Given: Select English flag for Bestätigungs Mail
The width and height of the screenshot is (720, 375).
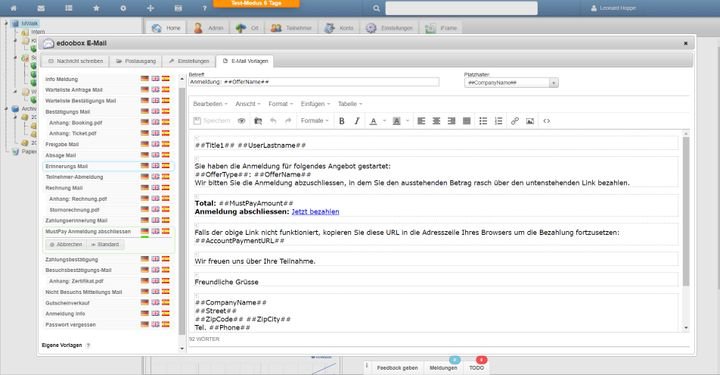Looking at the screenshot, I should point(156,112).
